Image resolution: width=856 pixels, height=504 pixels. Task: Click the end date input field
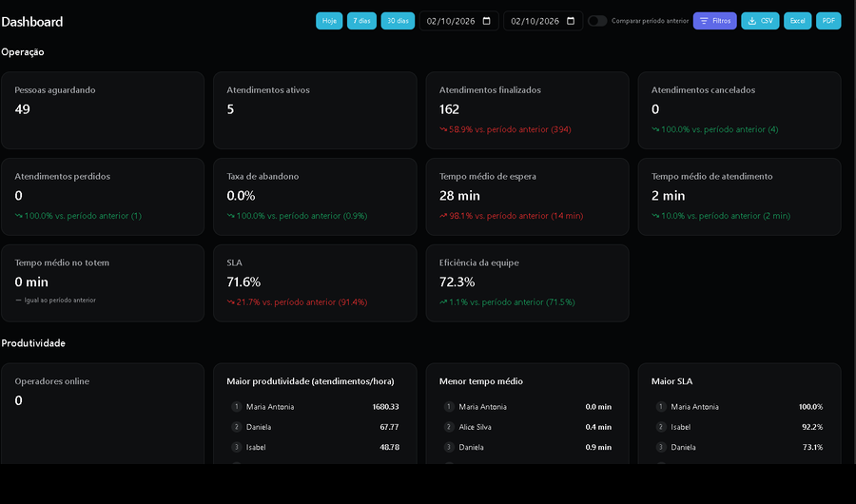[x=543, y=21]
